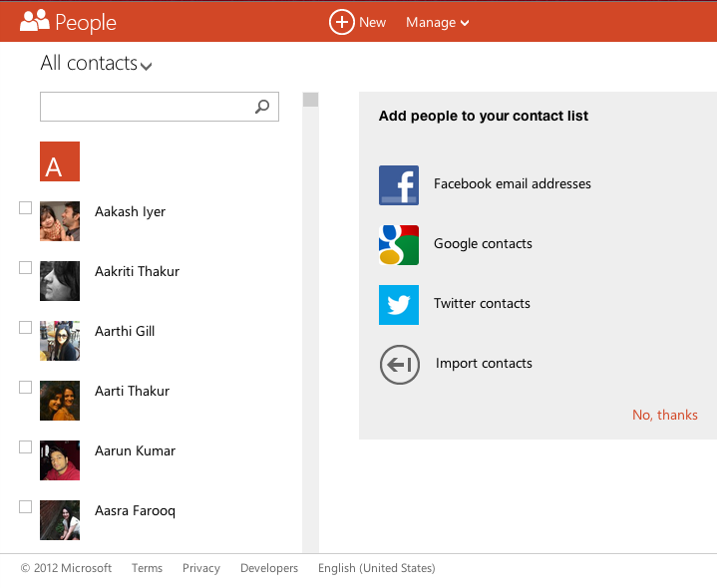Tick the checkbox for Aakash Iyer
The image size is (717, 588).
click(x=25, y=208)
